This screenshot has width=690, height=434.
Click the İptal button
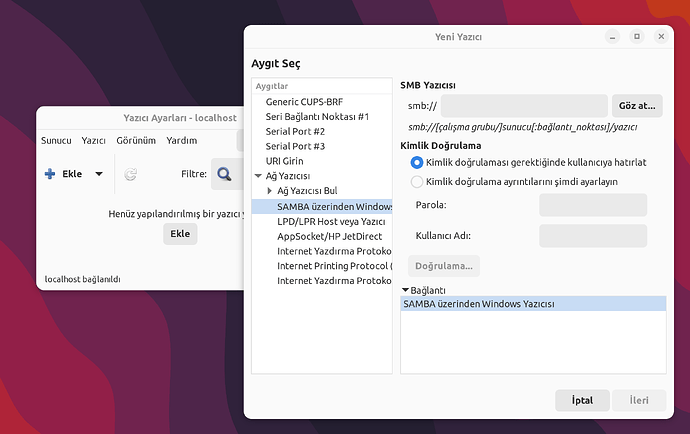pos(582,400)
